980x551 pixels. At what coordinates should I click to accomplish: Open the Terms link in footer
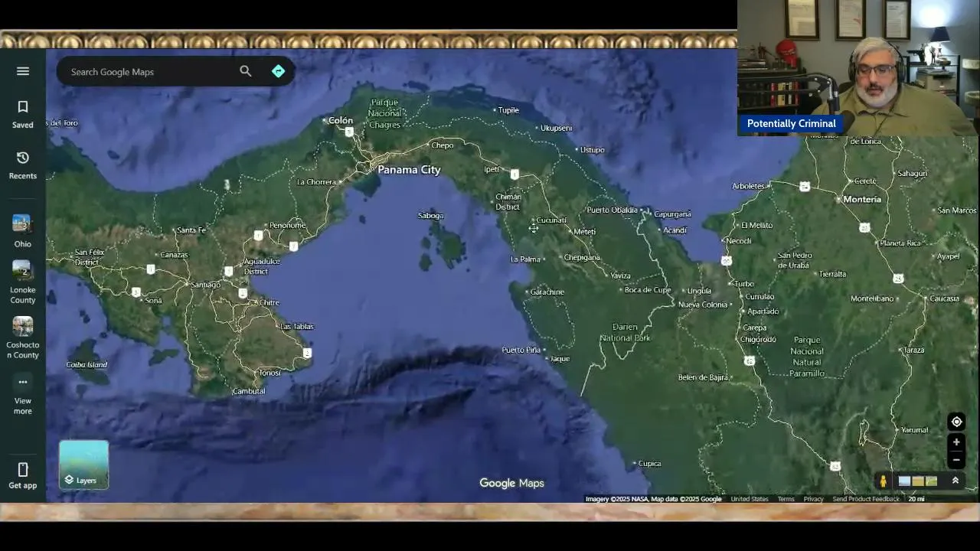click(786, 499)
